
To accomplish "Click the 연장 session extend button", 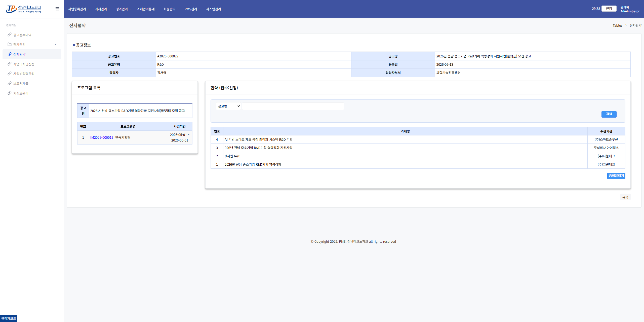I will point(609,9).
